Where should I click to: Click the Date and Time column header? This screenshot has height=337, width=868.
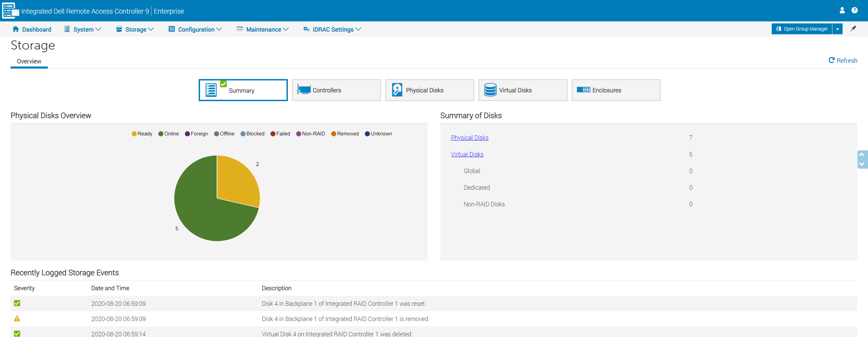pyautogui.click(x=110, y=288)
